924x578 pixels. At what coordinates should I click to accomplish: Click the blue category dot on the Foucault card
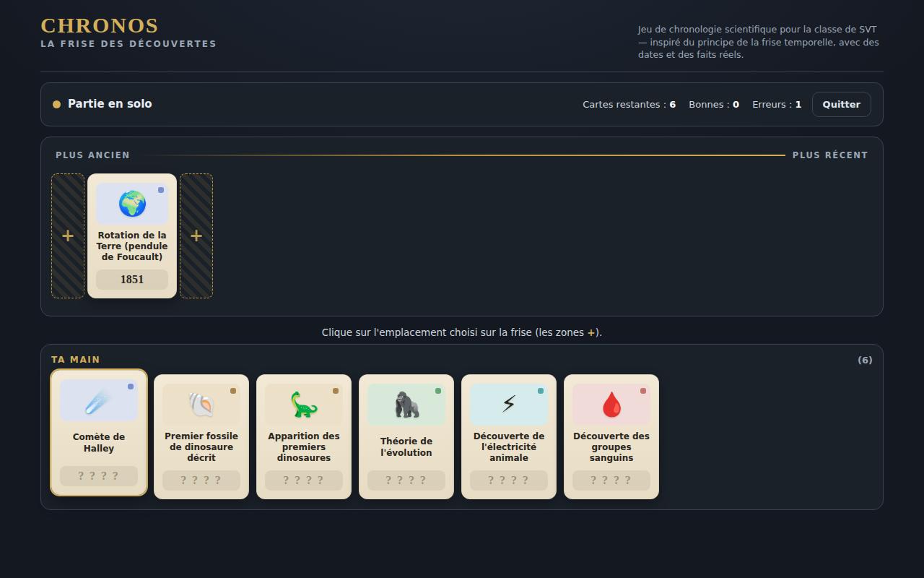pyautogui.click(x=161, y=190)
